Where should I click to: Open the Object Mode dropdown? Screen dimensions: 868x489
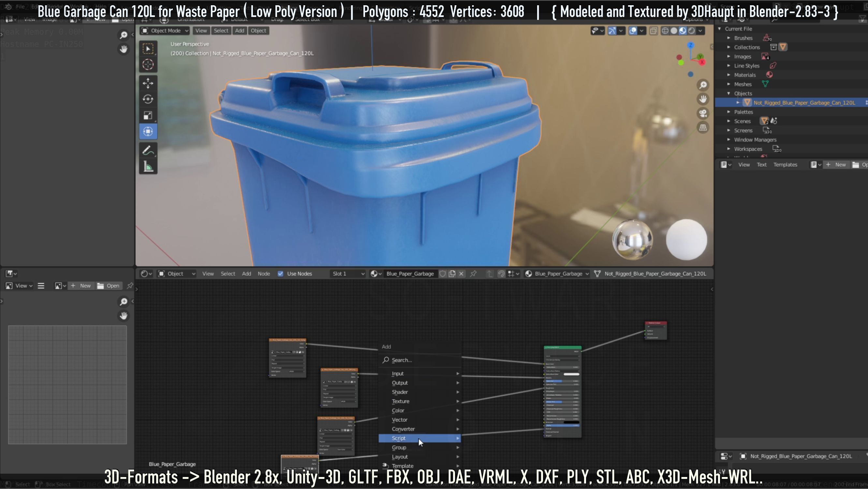(x=165, y=31)
